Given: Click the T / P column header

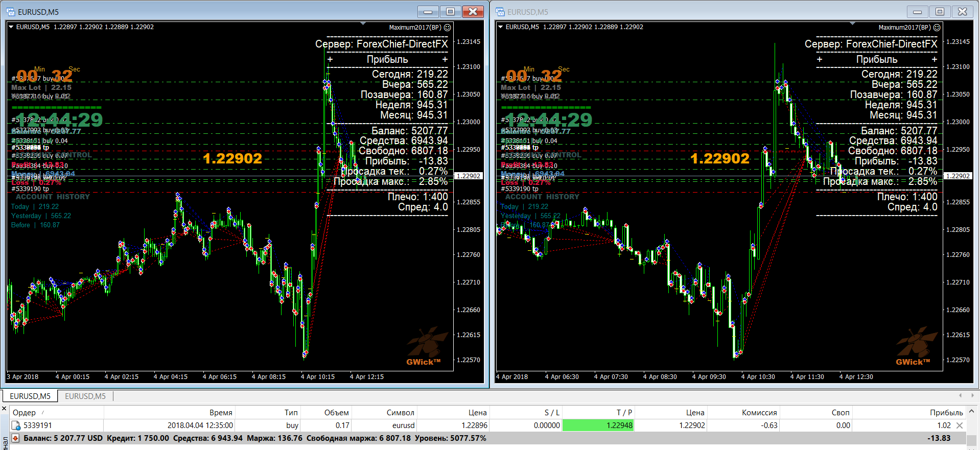Looking at the screenshot, I should point(598,412).
